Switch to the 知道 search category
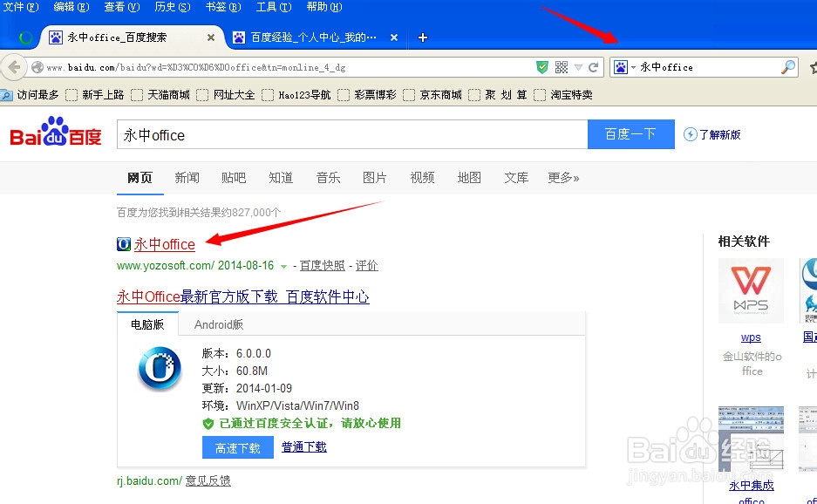Screen dimensions: 817x504 (281, 178)
